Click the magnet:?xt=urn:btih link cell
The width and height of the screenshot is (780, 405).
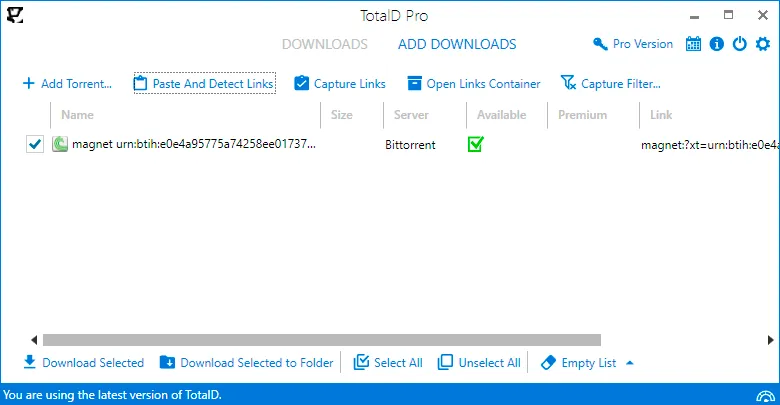pos(710,145)
